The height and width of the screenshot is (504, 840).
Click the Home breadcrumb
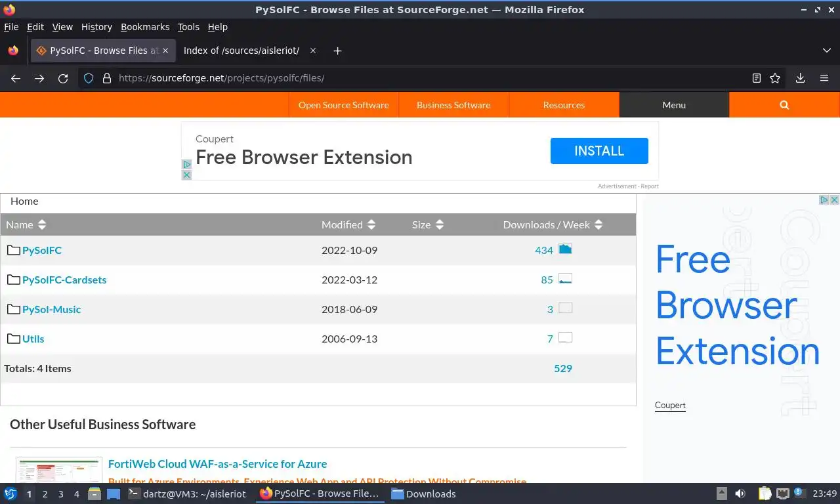(x=24, y=201)
